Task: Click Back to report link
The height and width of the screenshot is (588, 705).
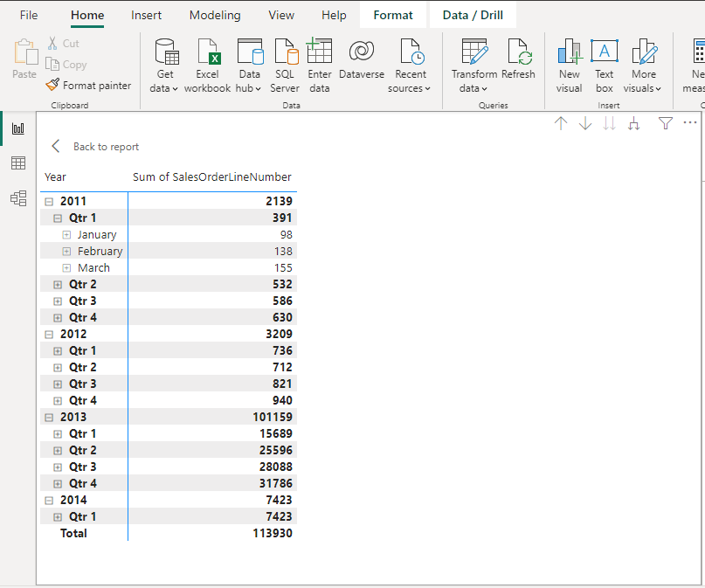Action: (x=106, y=147)
